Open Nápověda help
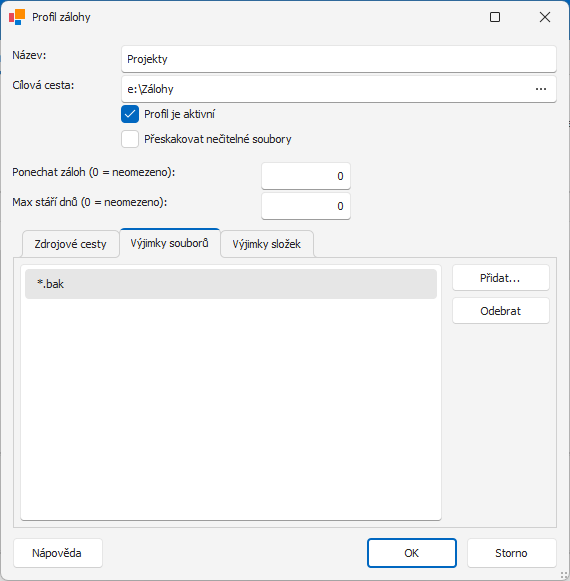 click(x=58, y=553)
